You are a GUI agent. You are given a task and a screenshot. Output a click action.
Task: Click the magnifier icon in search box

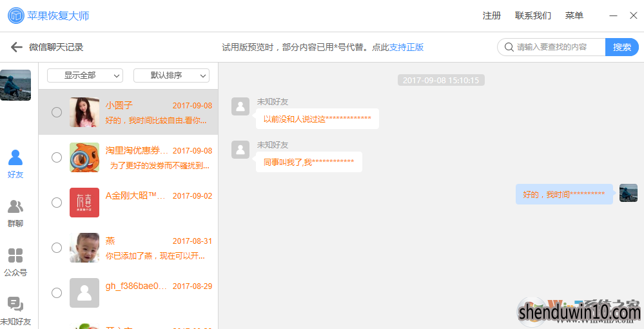(509, 47)
